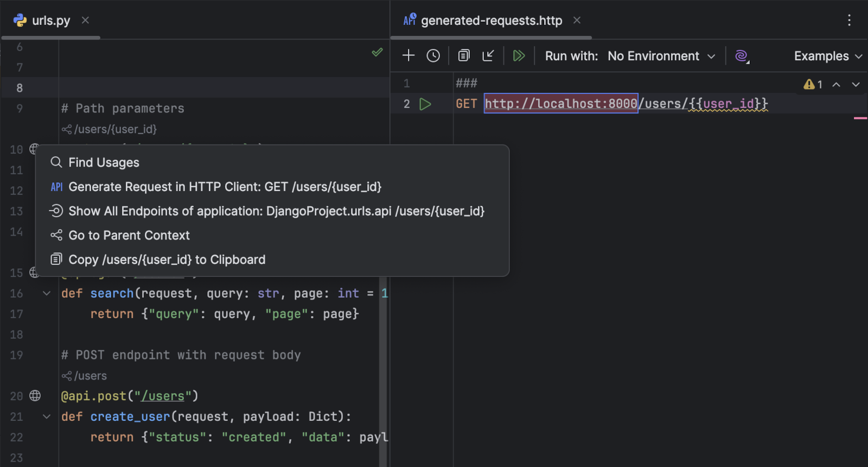Click the add request plus icon

pos(409,55)
